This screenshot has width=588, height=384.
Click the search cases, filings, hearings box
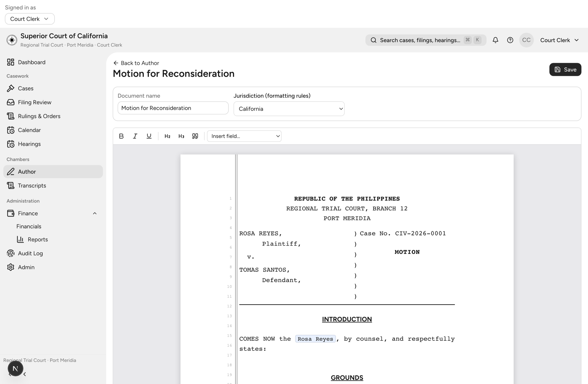426,40
